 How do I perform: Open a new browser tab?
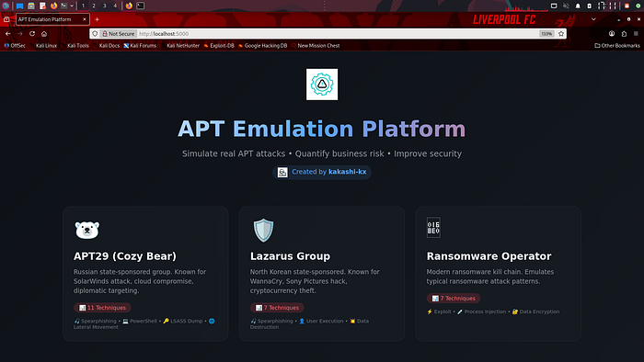[97, 19]
